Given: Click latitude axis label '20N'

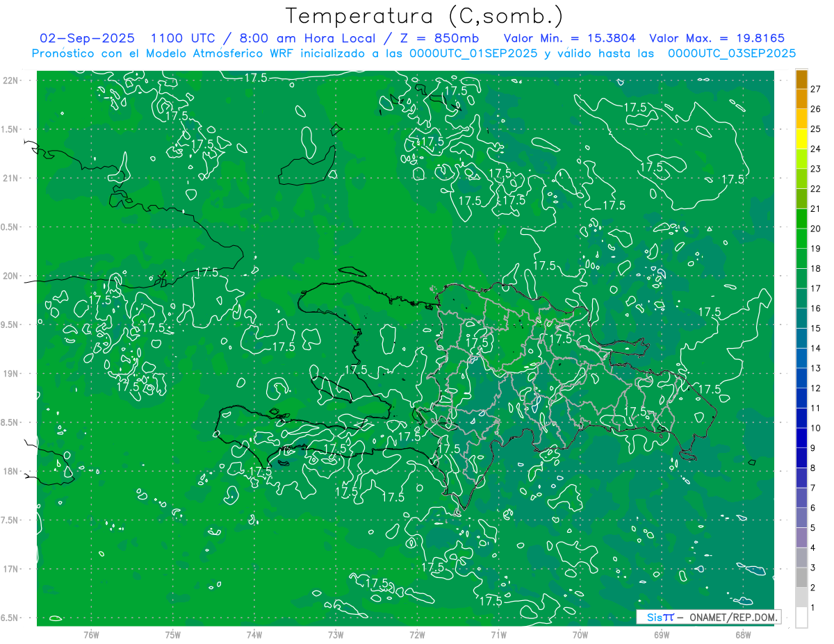Looking at the screenshot, I should tap(11, 276).
